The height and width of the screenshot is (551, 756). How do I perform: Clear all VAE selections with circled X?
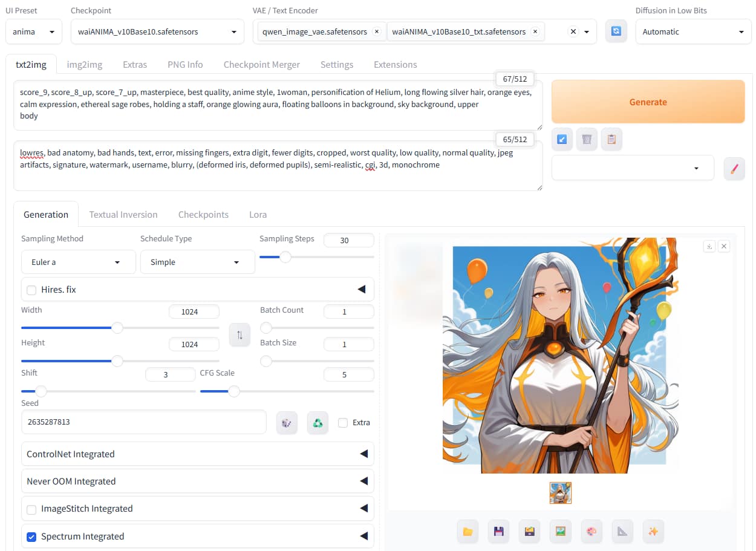(573, 31)
